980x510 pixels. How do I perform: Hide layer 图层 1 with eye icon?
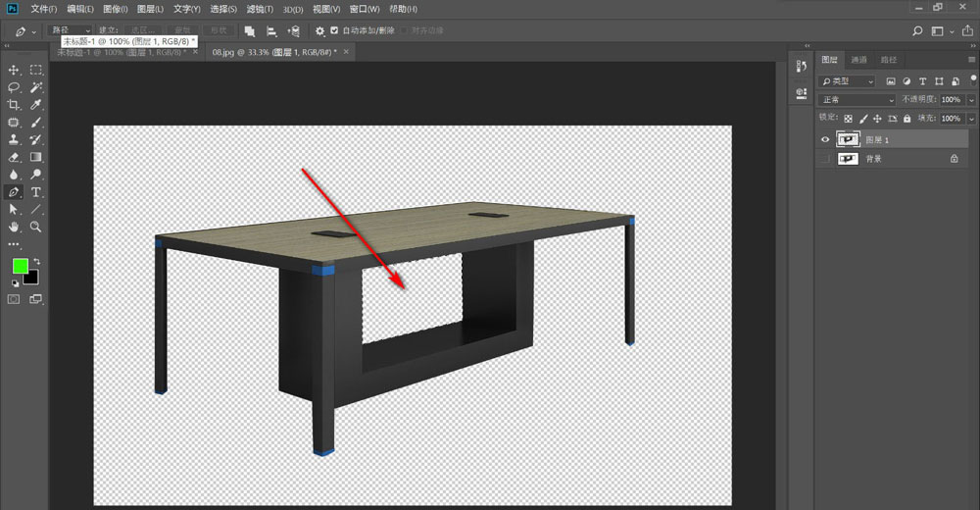click(825, 140)
